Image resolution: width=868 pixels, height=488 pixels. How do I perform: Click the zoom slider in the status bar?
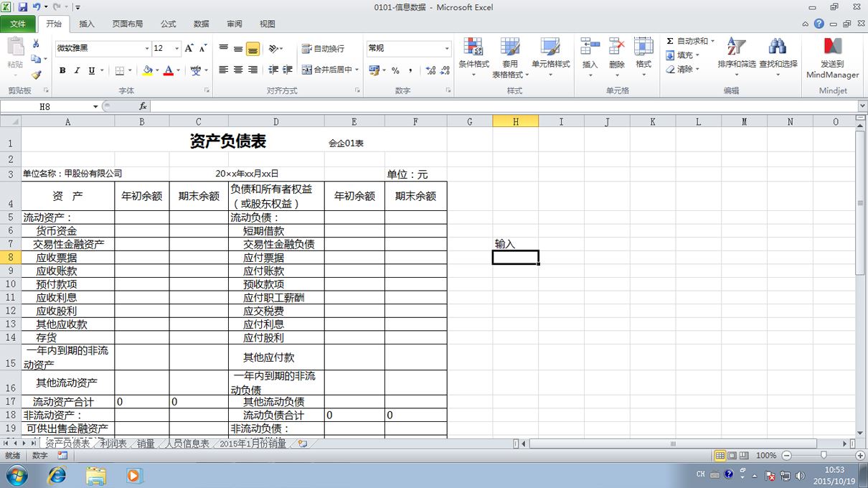824,456
